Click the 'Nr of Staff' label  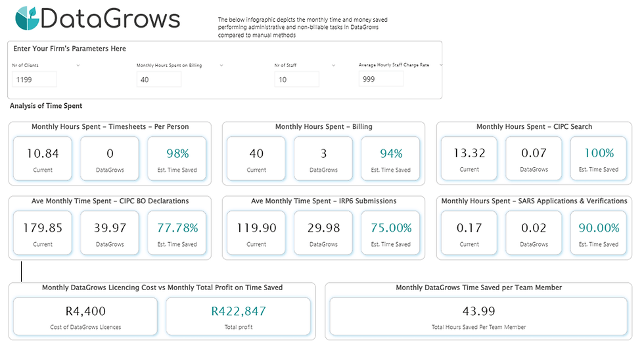(x=285, y=65)
